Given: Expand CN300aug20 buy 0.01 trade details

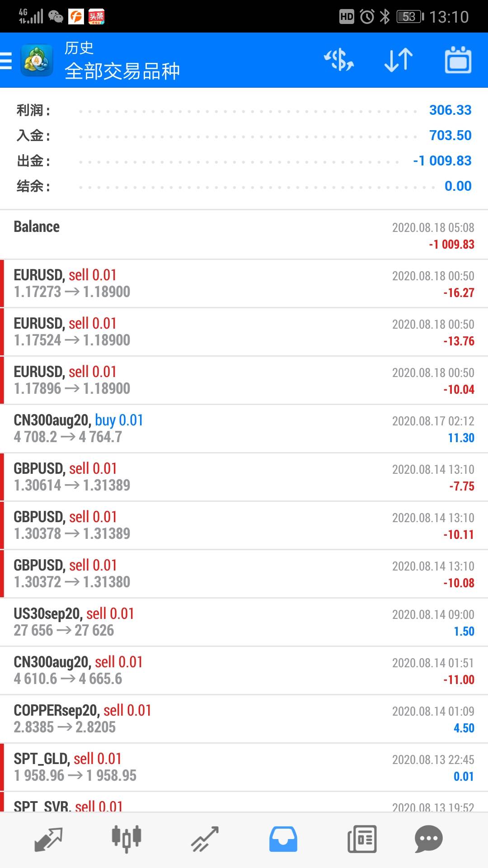Looking at the screenshot, I should click(x=244, y=429).
